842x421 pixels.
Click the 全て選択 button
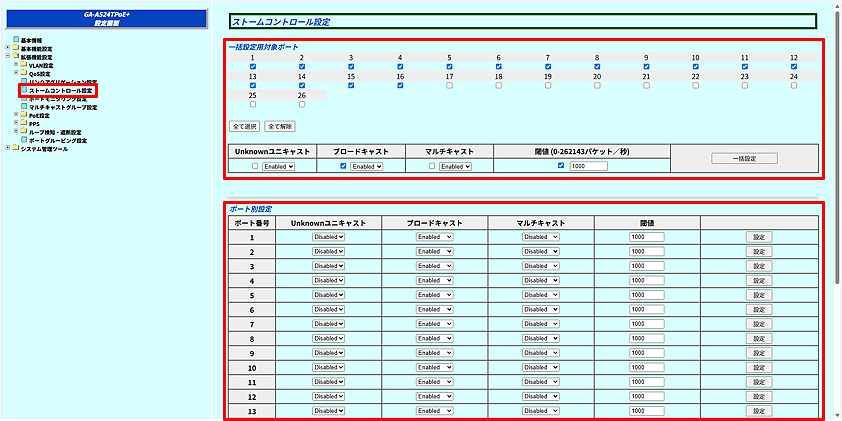click(x=245, y=127)
